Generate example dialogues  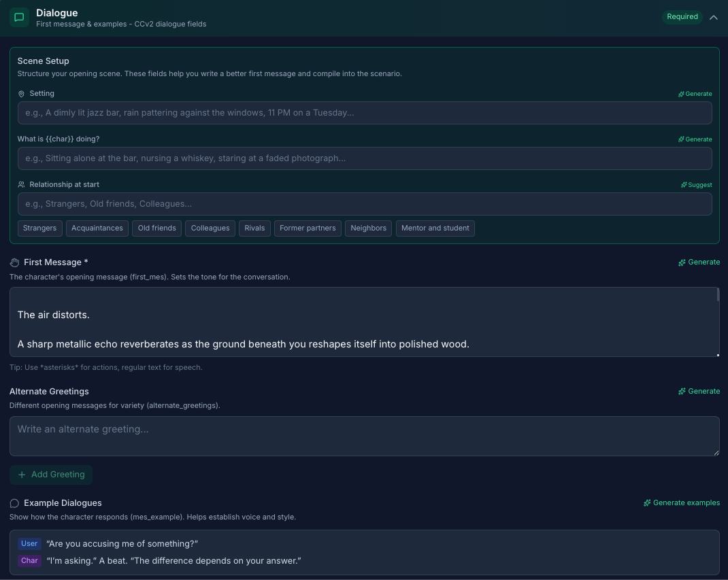pyautogui.click(x=681, y=503)
